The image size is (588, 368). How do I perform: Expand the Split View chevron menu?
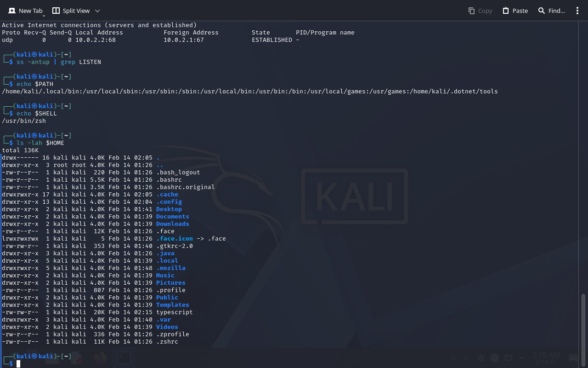click(x=97, y=11)
